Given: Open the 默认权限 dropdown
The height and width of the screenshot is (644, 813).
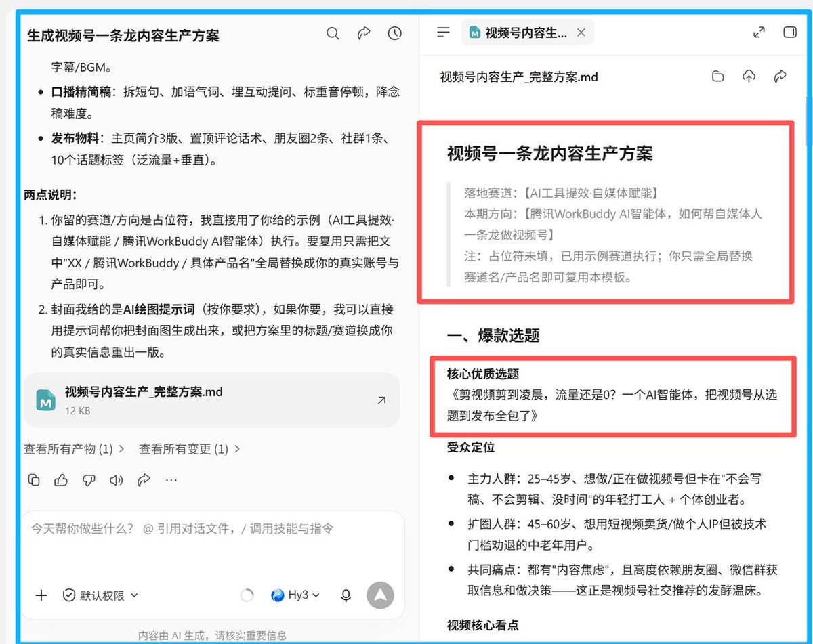Looking at the screenshot, I should click(100, 595).
